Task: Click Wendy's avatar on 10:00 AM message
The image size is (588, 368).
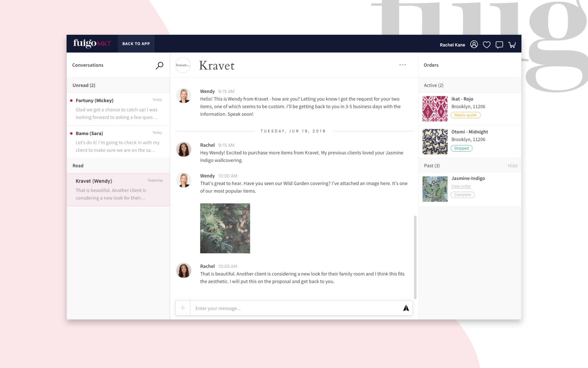Action: (x=184, y=180)
